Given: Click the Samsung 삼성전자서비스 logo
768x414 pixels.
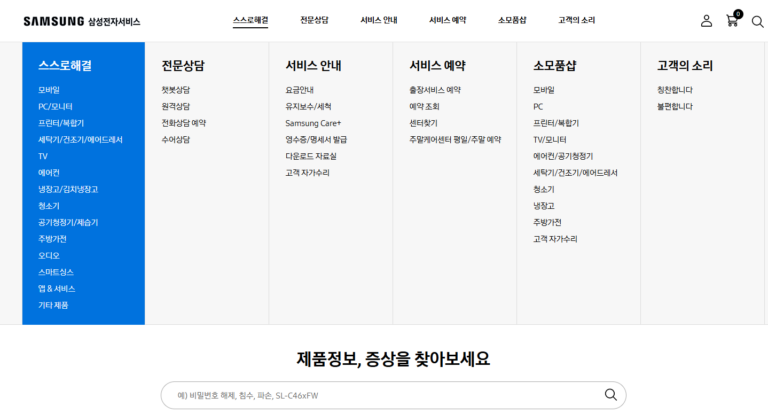Looking at the screenshot, I should coord(82,21).
